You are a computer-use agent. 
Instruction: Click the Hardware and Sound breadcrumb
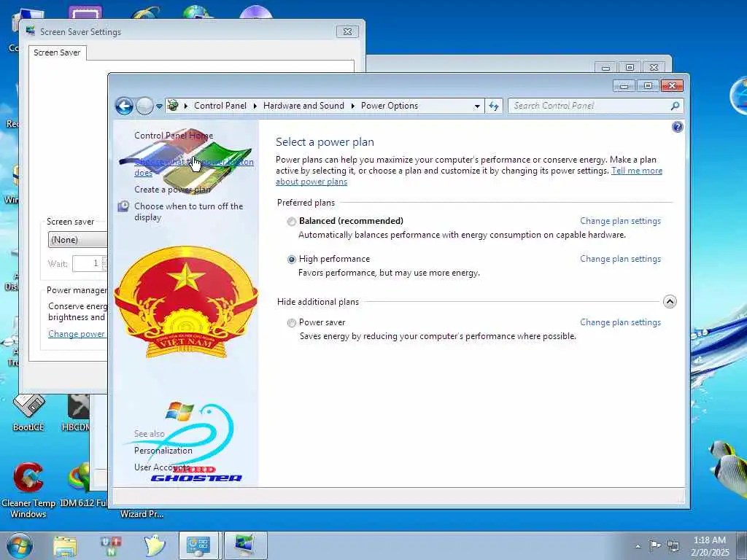coord(303,106)
